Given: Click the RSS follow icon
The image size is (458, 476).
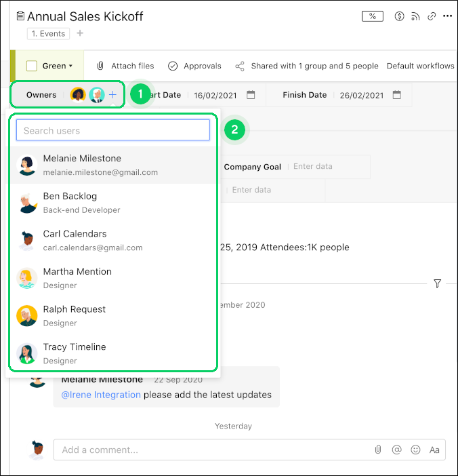Looking at the screenshot, I should tap(415, 16).
